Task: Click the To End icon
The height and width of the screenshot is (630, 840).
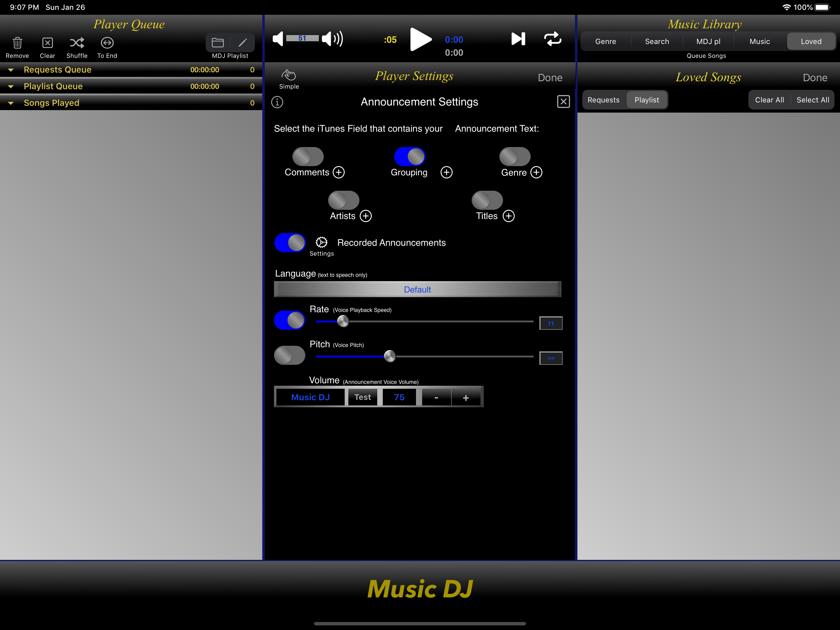Action: pyautogui.click(x=107, y=43)
